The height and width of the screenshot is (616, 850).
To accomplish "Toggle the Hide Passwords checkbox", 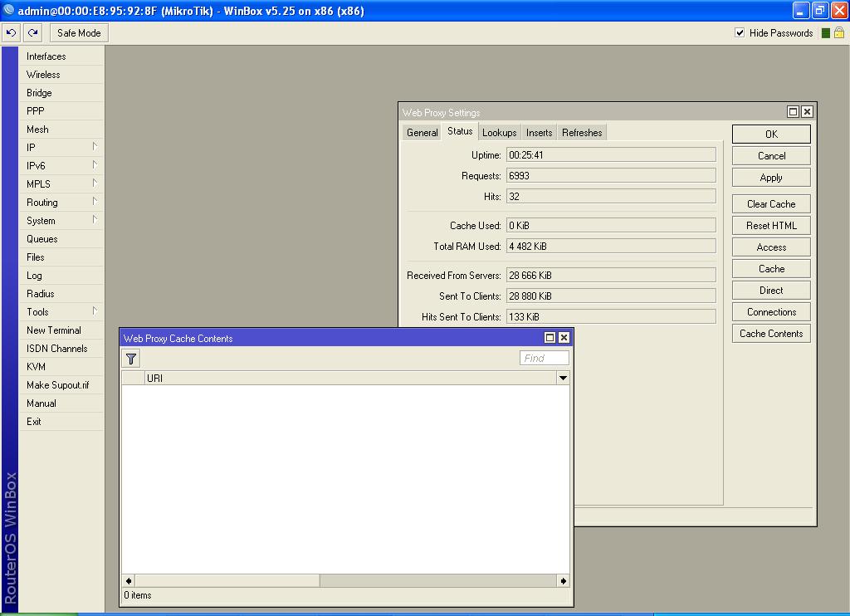I will coord(740,32).
